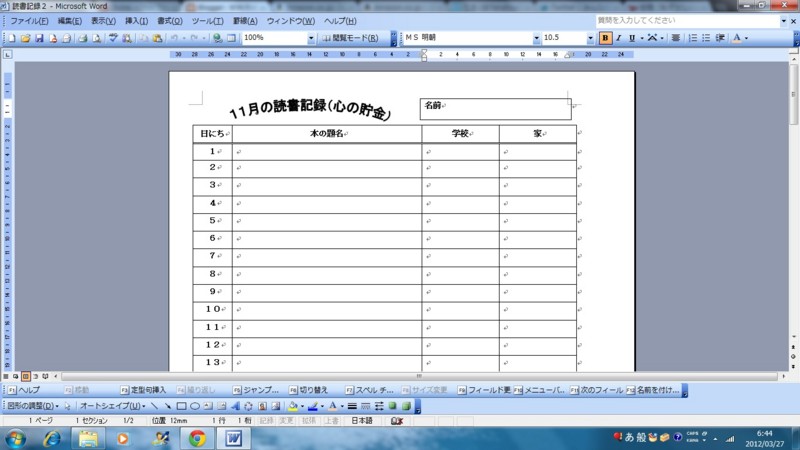Switch to normal view button at bottom-left
Image resolution: width=800 pixels, height=450 pixels.
(x=6, y=377)
